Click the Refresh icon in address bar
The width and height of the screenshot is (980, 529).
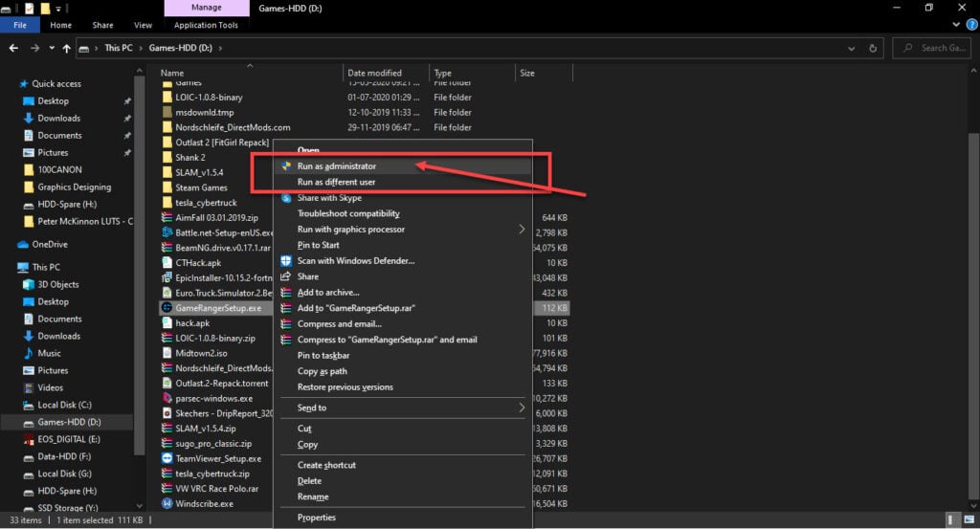click(x=873, y=48)
